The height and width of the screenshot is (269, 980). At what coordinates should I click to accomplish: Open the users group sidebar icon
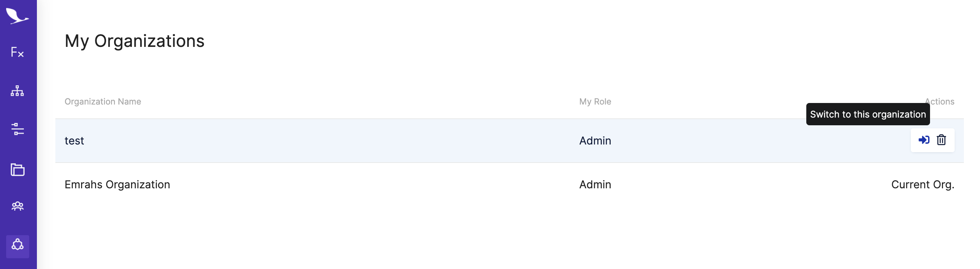(x=17, y=206)
